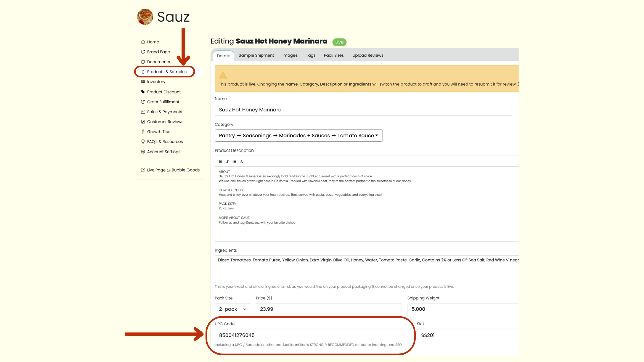Open Customer Reviews from the sidebar
644x362 pixels.
pos(165,122)
